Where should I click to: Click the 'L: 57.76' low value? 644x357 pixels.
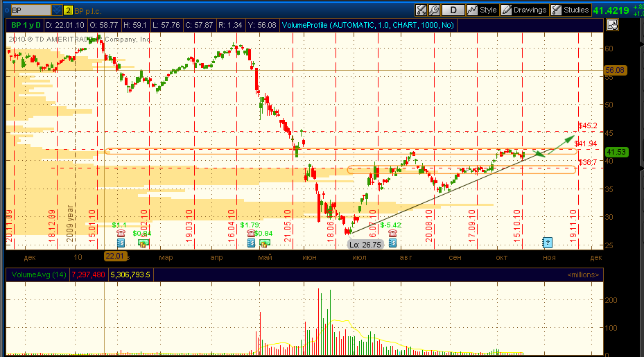click(166, 25)
